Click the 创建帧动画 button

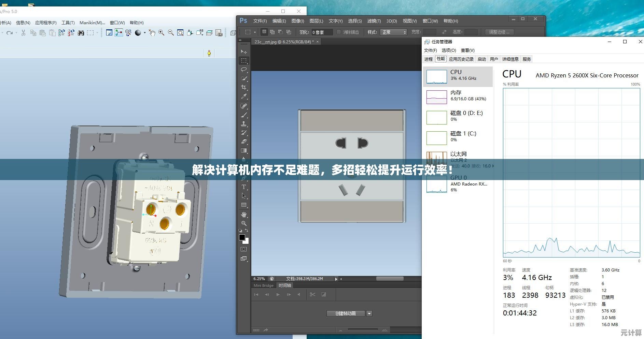(346, 313)
